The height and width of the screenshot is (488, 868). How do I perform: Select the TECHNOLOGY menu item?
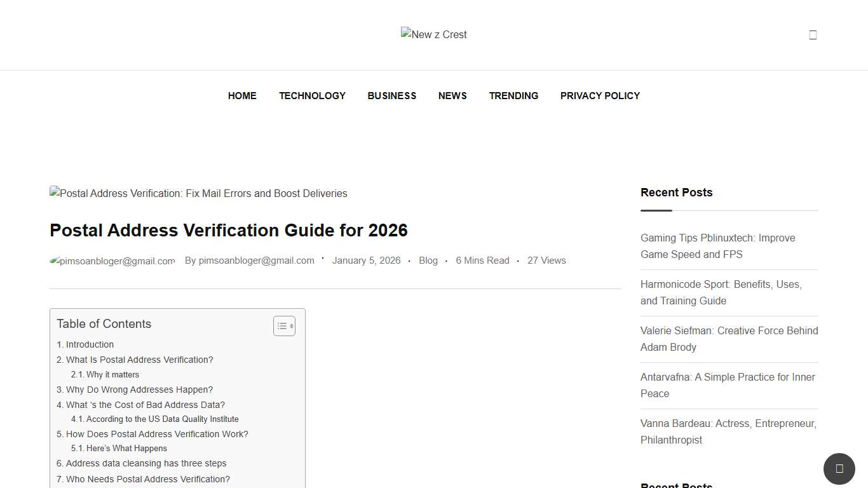pyautogui.click(x=312, y=96)
